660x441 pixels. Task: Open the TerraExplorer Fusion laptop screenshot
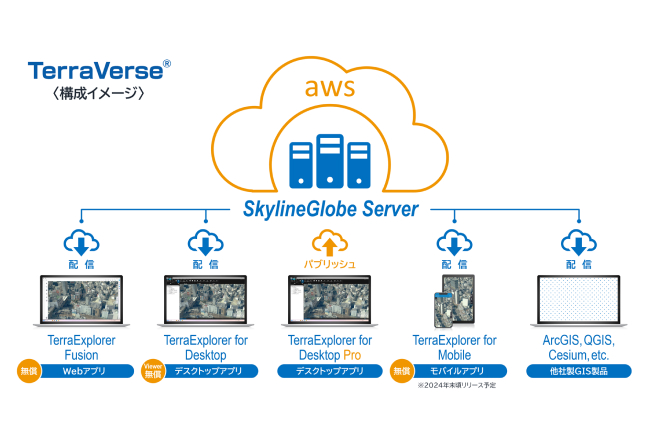click(x=80, y=301)
